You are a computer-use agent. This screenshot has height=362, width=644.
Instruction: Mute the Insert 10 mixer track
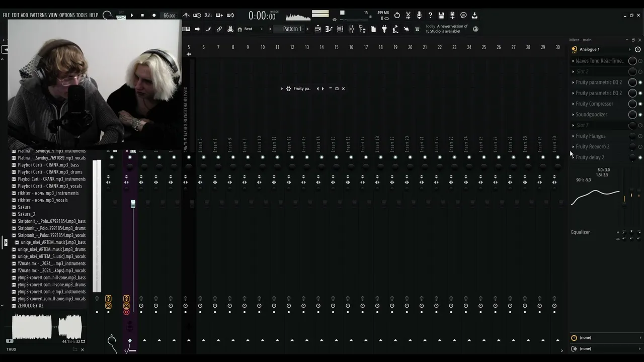coord(262,157)
